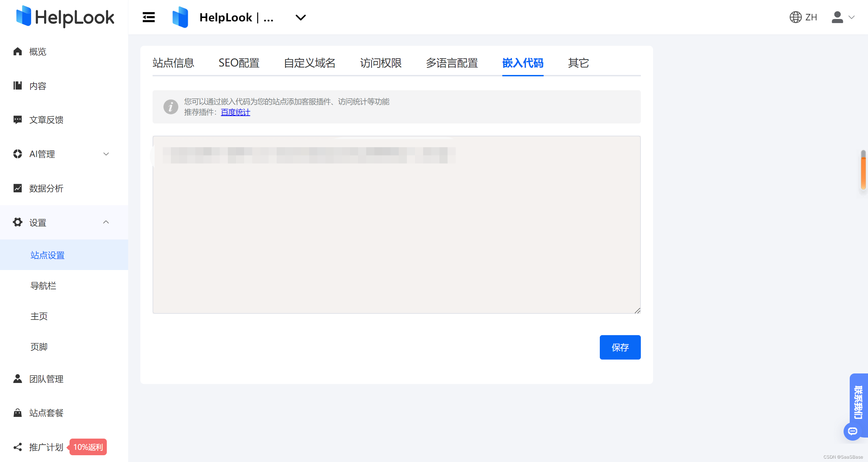This screenshot has width=868, height=462.
Task: Switch to SEO配置 tab
Action: [239, 63]
